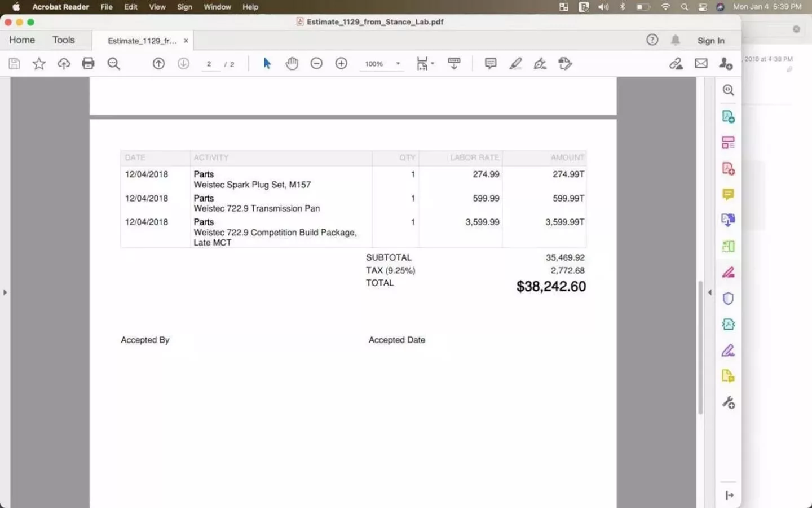Activate the Selection arrow tool
This screenshot has width=812, height=508.
[x=267, y=63]
